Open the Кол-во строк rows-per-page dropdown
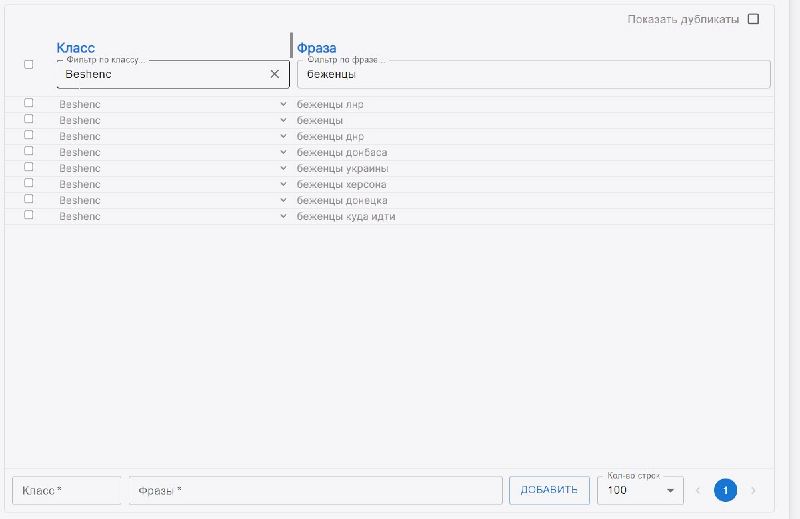800x519 pixels. [640, 490]
